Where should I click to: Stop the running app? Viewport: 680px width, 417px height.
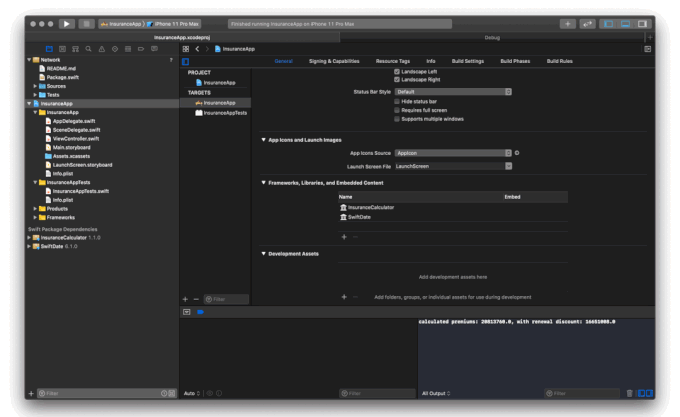[x=86, y=24]
